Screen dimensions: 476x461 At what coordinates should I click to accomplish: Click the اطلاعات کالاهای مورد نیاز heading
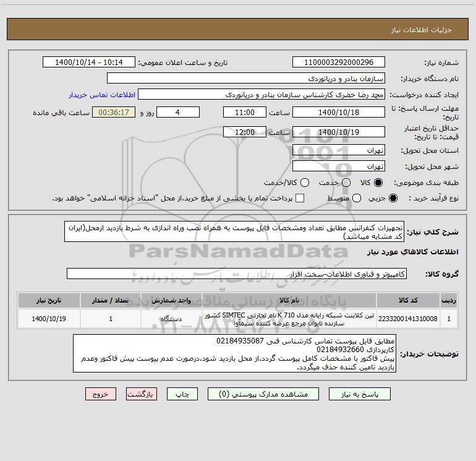tap(413, 252)
